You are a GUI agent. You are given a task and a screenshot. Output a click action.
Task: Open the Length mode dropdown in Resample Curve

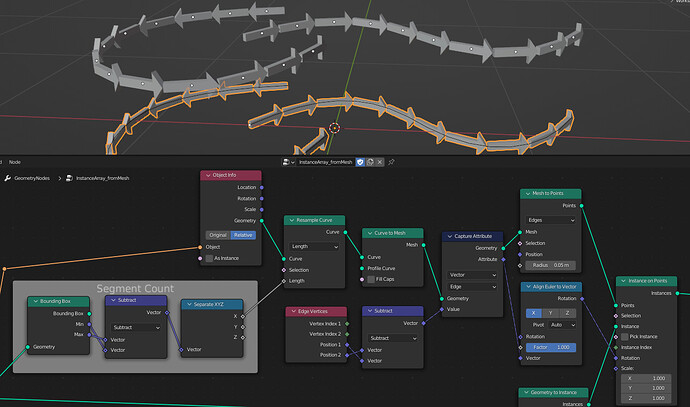point(314,246)
